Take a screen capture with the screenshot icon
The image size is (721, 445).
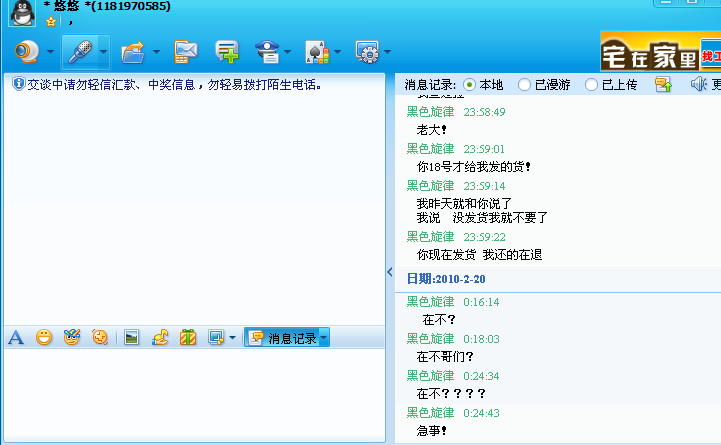216,337
